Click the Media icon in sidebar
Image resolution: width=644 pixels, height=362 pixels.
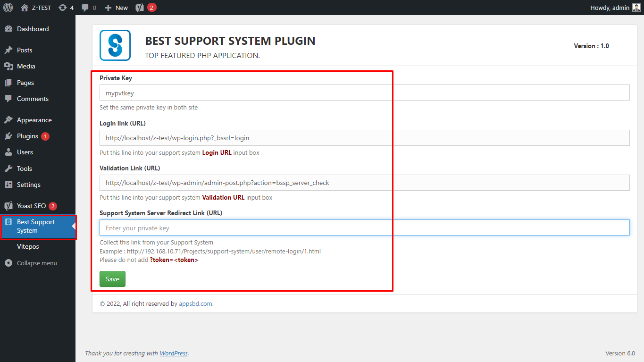click(8, 66)
